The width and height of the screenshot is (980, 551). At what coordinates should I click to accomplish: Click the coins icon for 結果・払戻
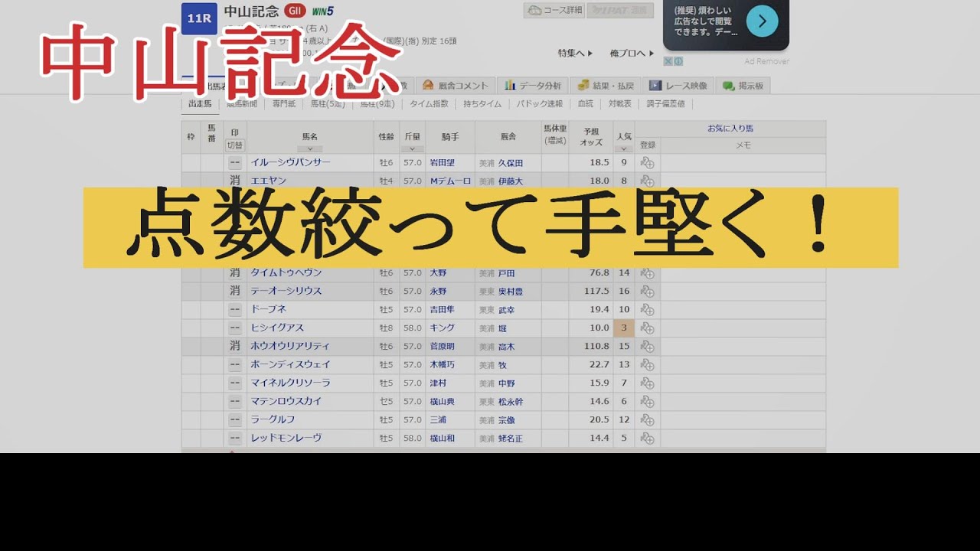583,85
